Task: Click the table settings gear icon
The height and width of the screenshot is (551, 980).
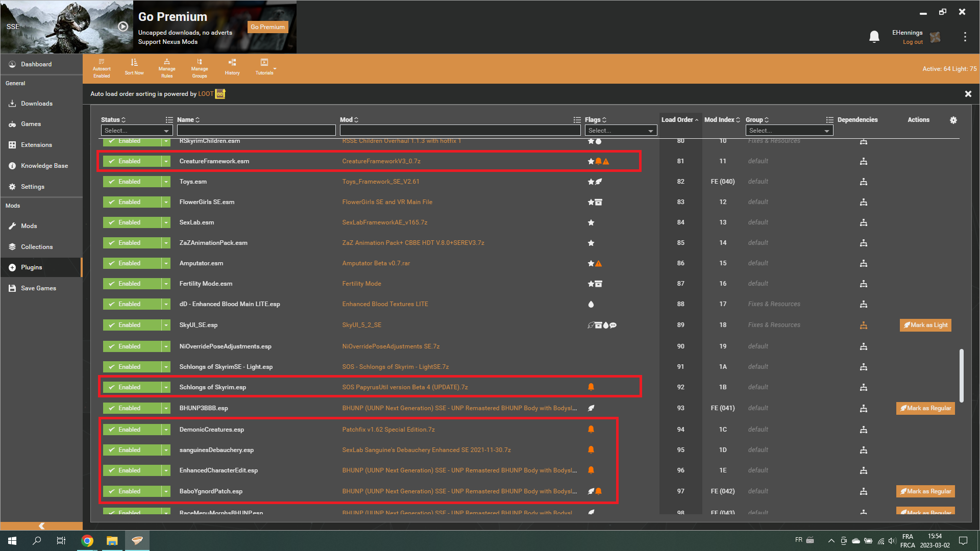Action: point(953,120)
